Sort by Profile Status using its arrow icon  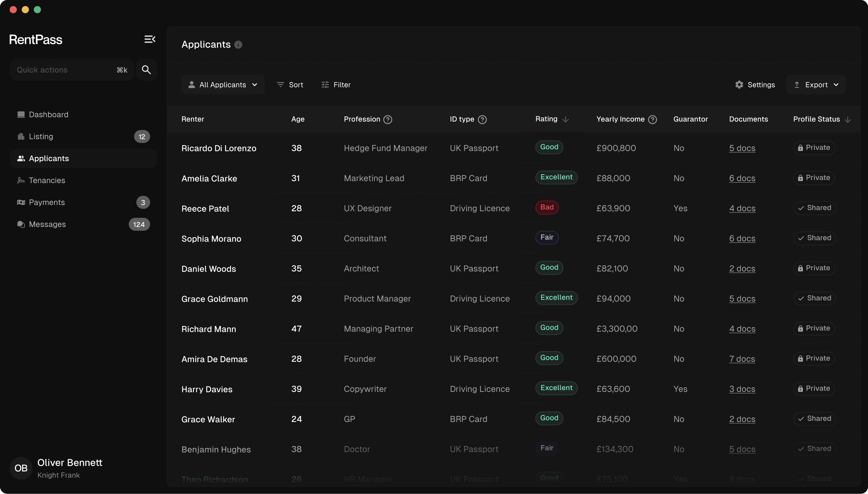pos(848,119)
